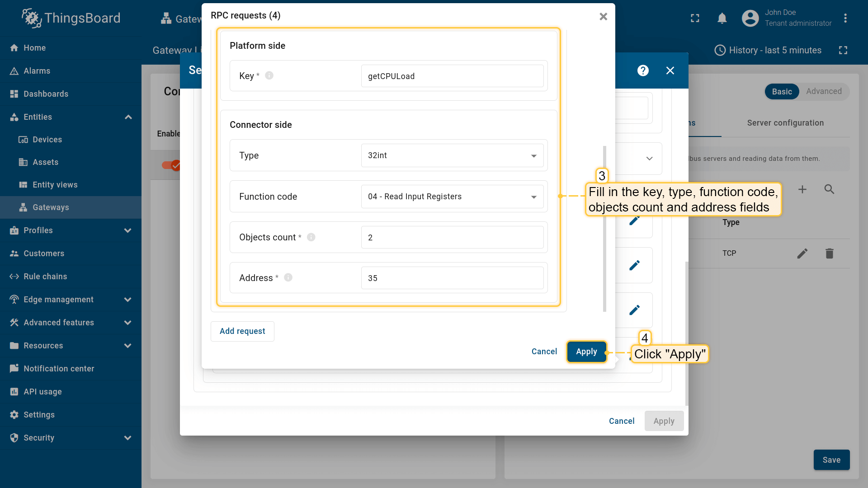Click the Address input field
Viewport: 868px width, 488px height.
pos(452,278)
